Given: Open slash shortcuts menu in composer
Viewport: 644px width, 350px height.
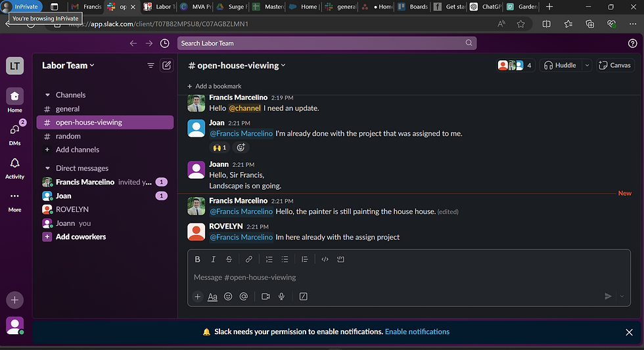Looking at the screenshot, I should pos(304,297).
